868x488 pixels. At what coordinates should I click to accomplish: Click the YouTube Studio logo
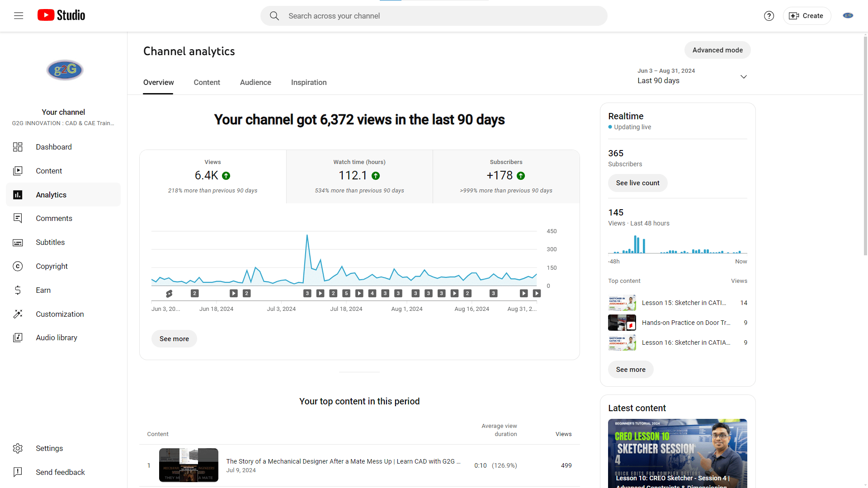pos(61,15)
